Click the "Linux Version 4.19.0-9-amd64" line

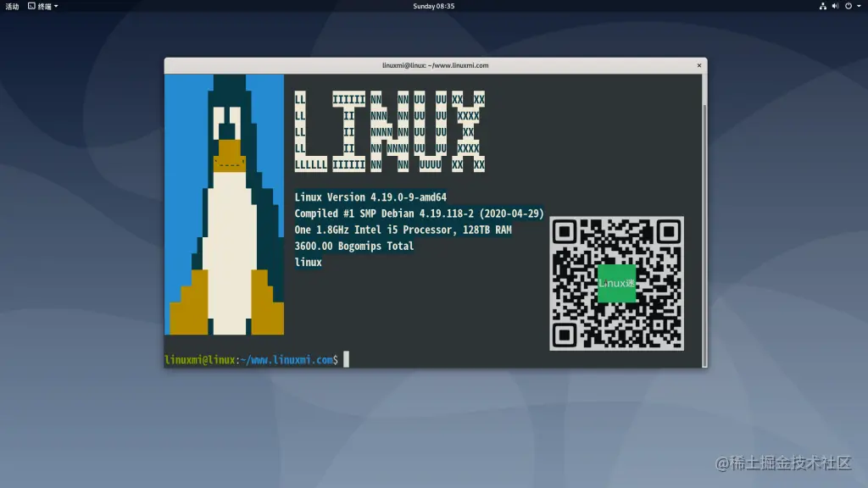pyautogui.click(x=370, y=197)
